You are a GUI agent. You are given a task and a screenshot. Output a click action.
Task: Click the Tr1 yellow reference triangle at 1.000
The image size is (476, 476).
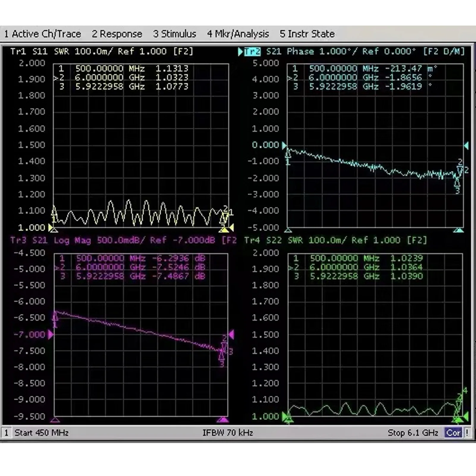51,228
